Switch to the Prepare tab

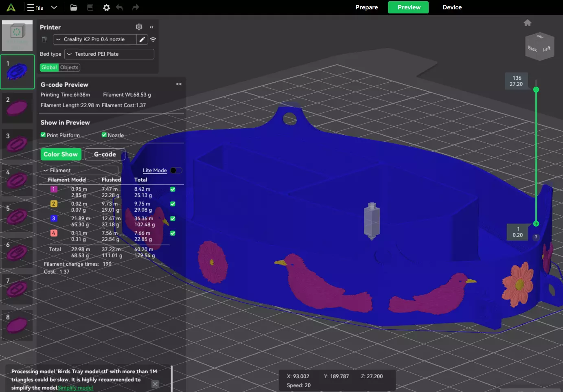(x=366, y=7)
